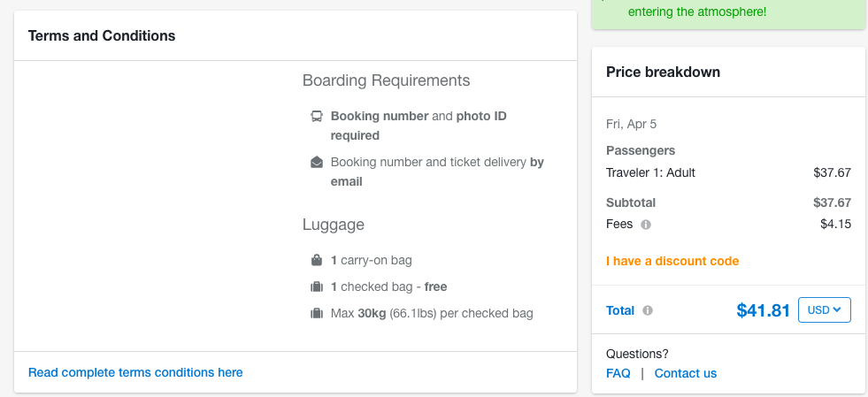Viewport: 868px width, 397px height.
Task: Click the Boarding Requirements heading
Action: click(386, 80)
